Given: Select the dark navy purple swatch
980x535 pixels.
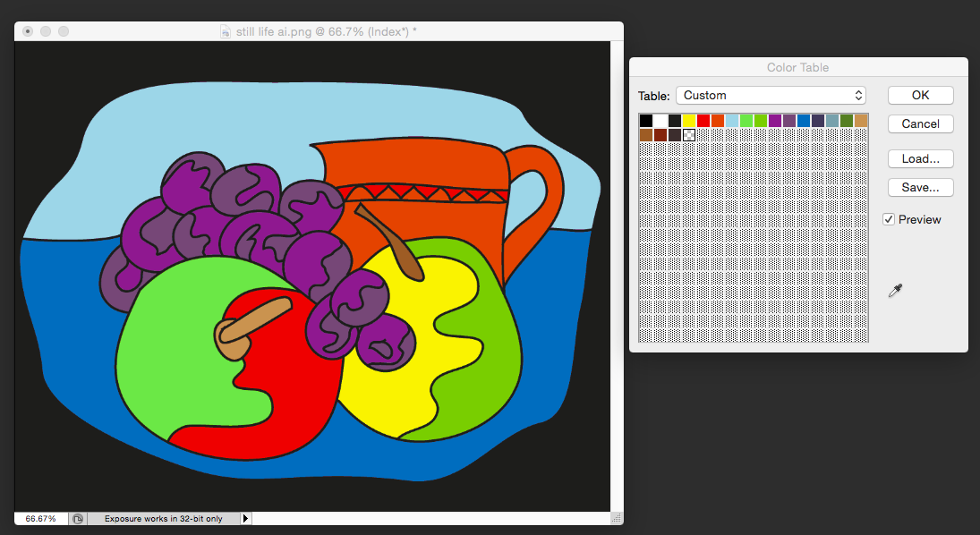Looking at the screenshot, I should (x=818, y=121).
